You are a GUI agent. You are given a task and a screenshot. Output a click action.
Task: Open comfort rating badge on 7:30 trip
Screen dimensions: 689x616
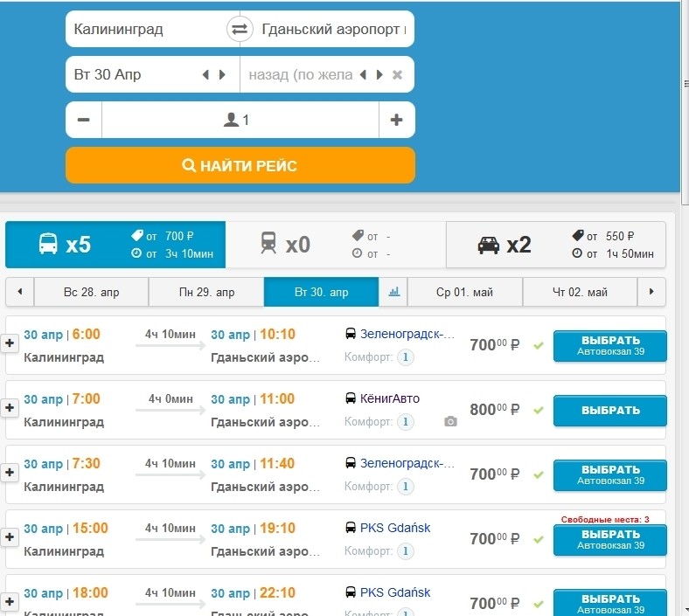(405, 487)
